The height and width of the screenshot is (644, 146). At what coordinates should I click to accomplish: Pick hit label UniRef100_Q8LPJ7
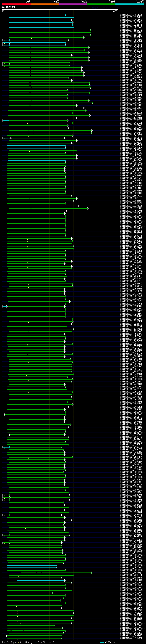point(131,110)
